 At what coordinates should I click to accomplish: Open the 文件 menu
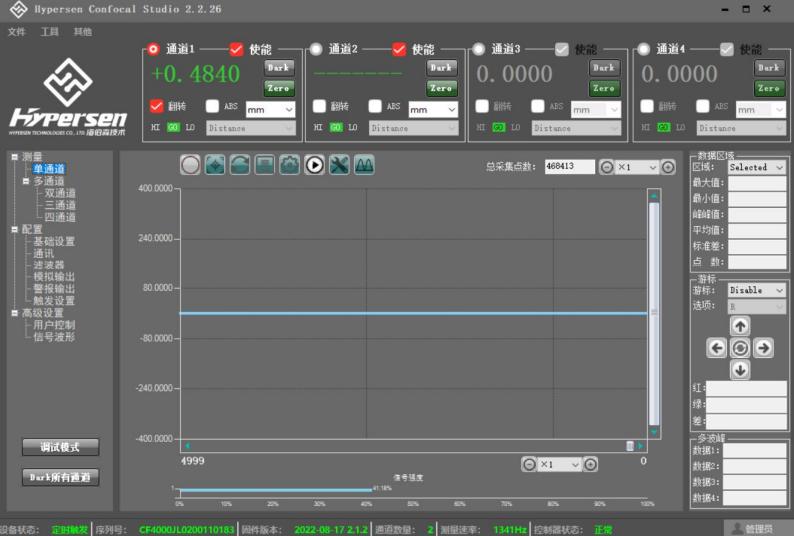(x=16, y=32)
